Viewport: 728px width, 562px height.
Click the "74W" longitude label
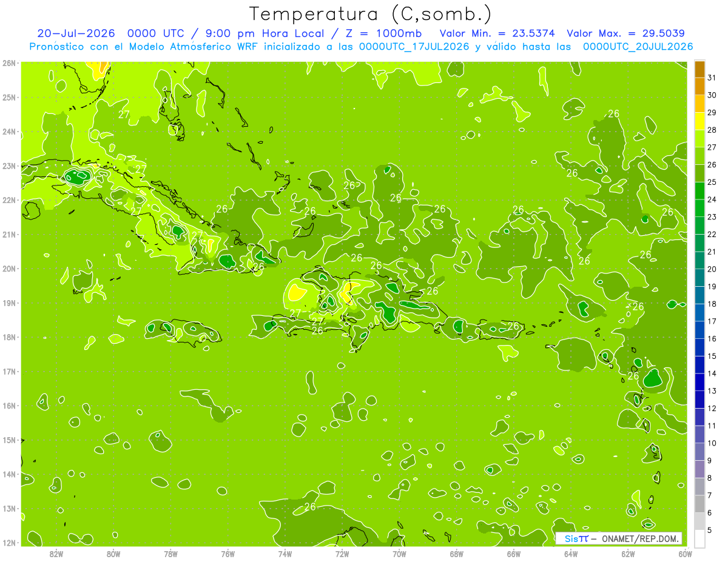click(x=285, y=554)
